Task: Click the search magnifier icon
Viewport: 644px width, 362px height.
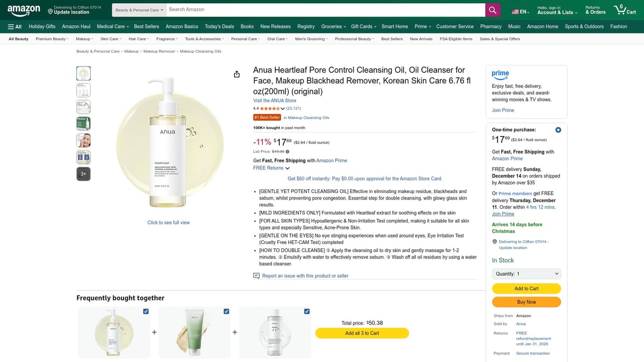Action: click(492, 10)
